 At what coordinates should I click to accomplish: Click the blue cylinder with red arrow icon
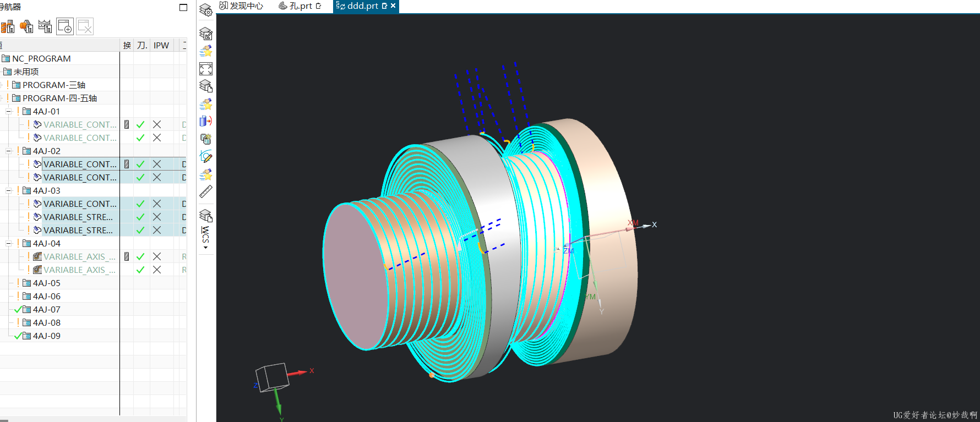point(206,121)
